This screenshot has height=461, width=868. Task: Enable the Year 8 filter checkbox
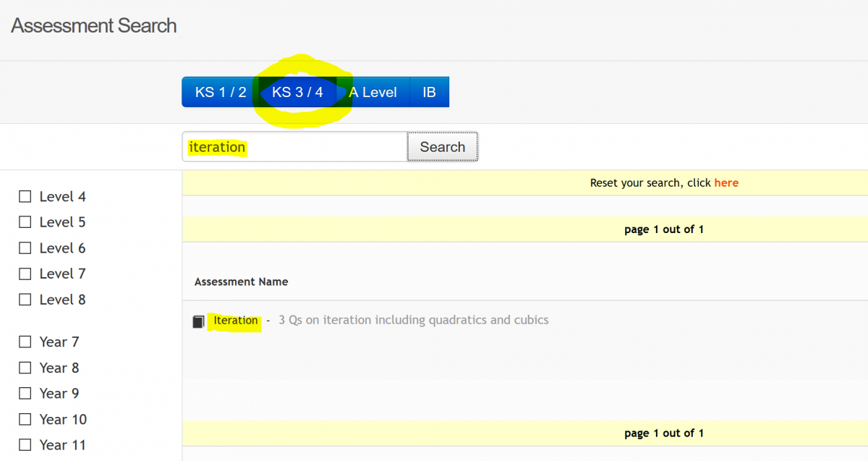pos(25,368)
